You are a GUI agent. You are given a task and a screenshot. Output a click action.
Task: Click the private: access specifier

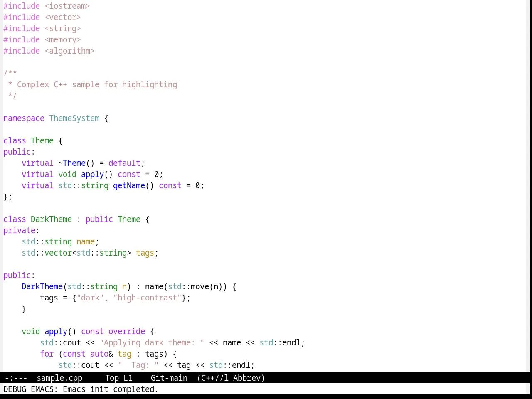coord(21,230)
